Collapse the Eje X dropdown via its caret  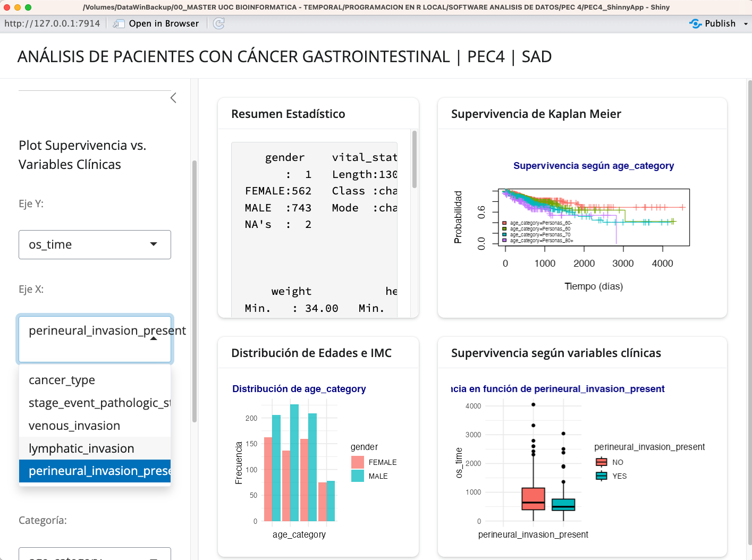pos(154,339)
